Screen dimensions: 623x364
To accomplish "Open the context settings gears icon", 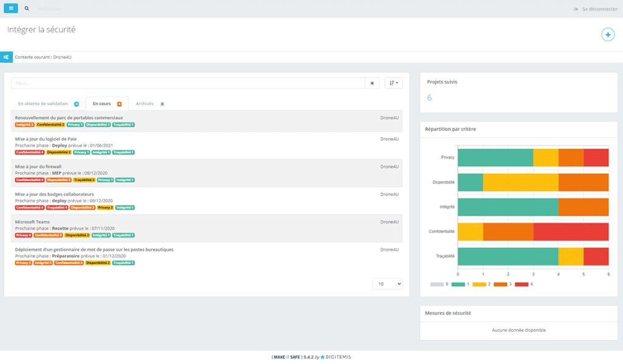I will 6,57.
